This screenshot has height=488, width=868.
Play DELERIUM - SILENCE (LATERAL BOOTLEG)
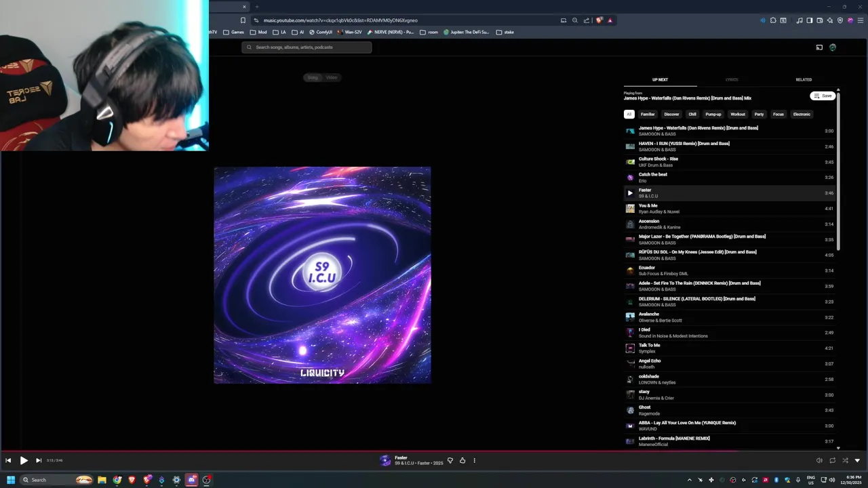[730, 302]
